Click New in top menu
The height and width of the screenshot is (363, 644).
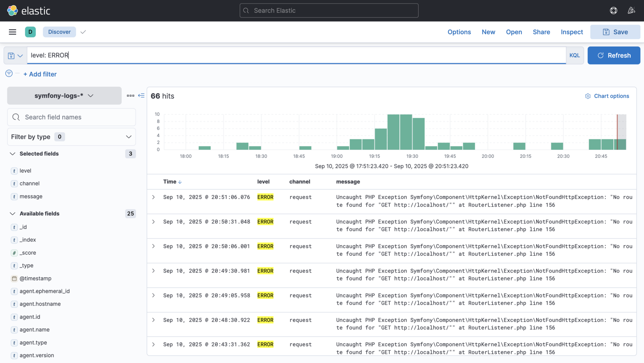[x=488, y=32]
